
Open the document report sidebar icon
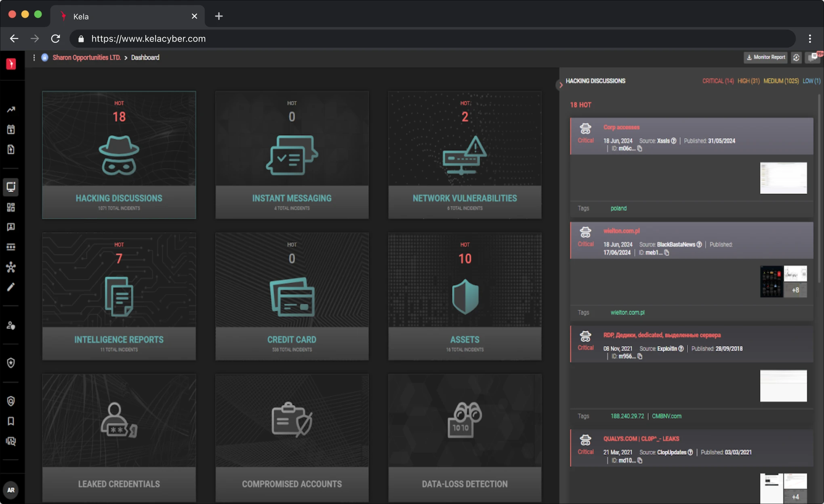(x=11, y=149)
